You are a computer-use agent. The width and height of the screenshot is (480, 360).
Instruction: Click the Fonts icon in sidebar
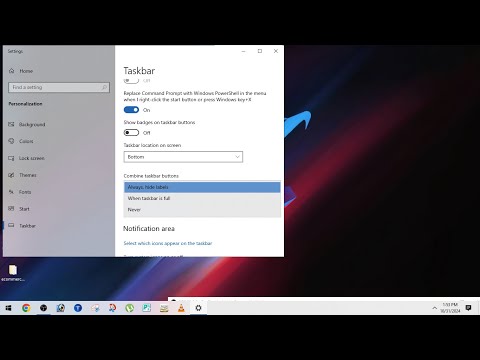coord(11,192)
